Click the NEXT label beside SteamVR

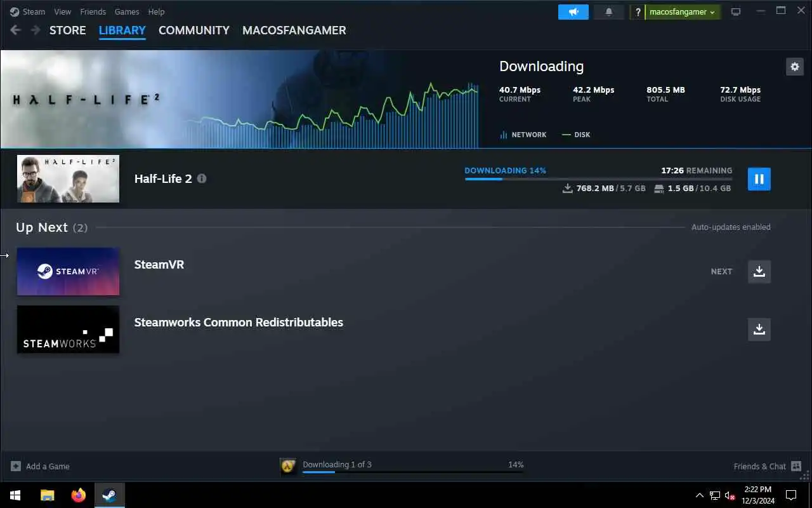tap(721, 271)
